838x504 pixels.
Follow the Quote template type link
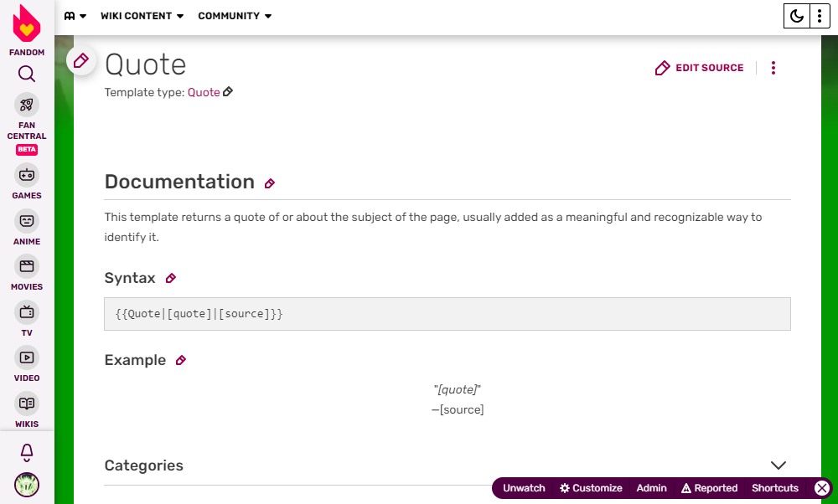coord(204,93)
